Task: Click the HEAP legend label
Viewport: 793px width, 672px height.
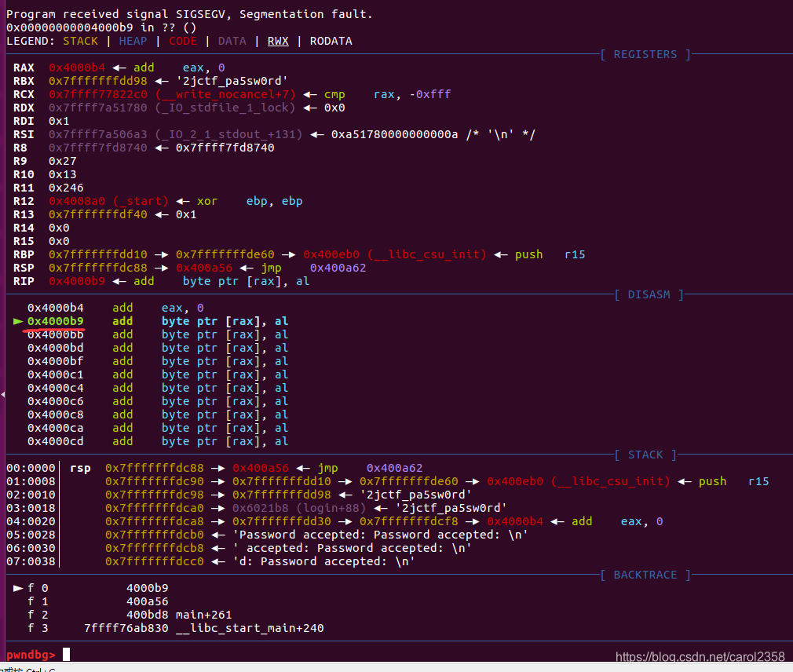Action: pos(132,41)
